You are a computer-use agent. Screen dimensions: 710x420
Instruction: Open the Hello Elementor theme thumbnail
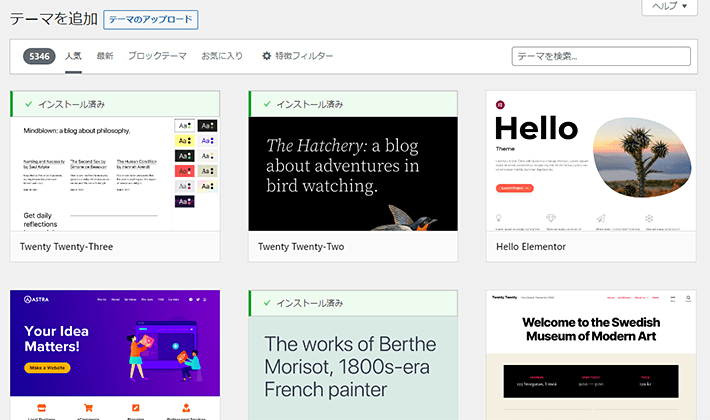[591, 161]
